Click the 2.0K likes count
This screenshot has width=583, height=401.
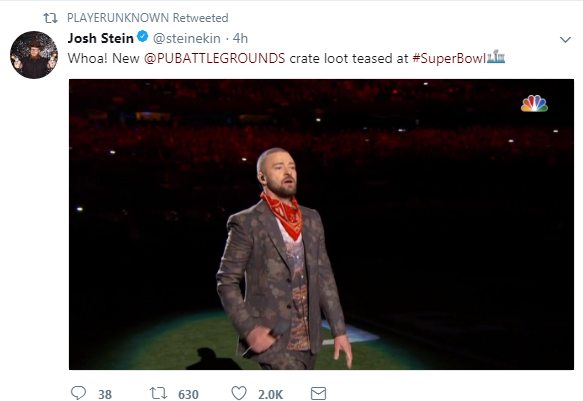tap(271, 394)
